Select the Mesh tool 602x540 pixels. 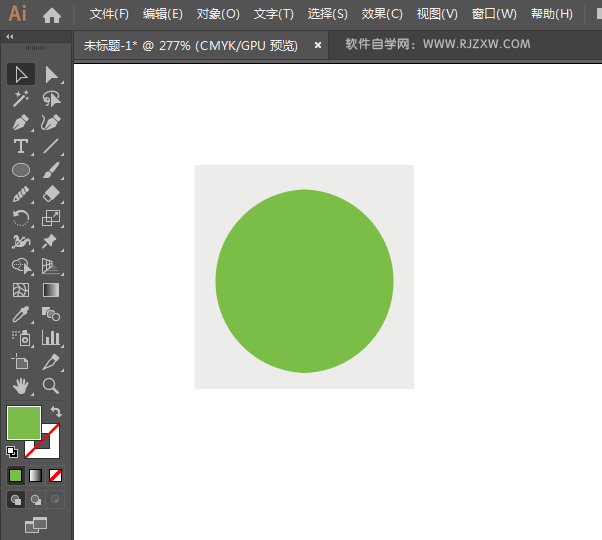(21, 290)
